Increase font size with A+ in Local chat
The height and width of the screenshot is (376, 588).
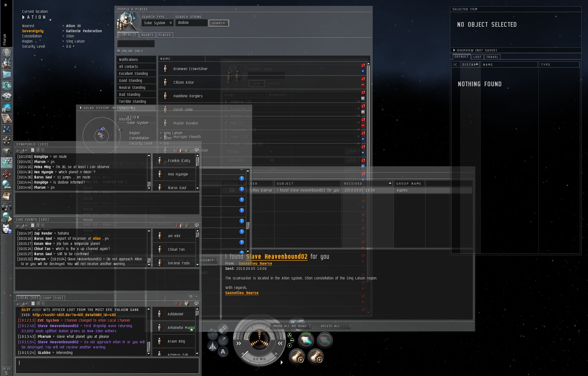(25, 304)
